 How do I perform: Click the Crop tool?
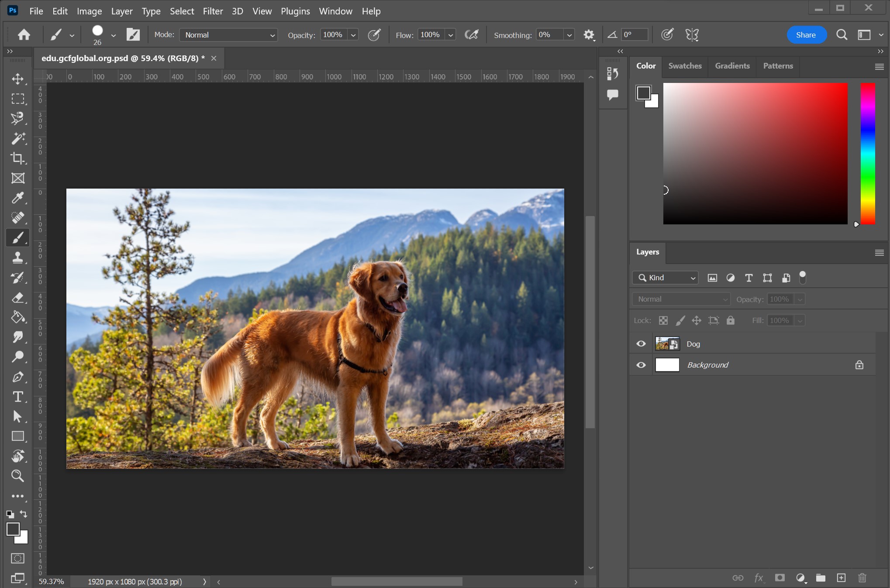point(17,158)
